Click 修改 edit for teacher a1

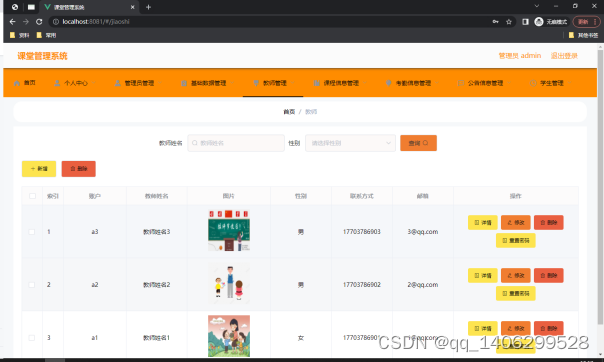pyautogui.click(x=516, y=328)
